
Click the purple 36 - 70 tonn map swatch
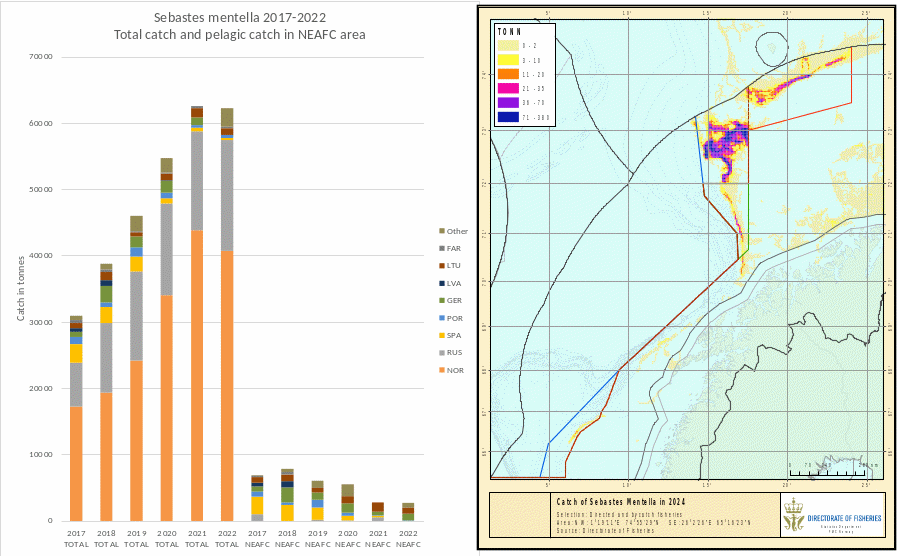(x=508, y=103)
